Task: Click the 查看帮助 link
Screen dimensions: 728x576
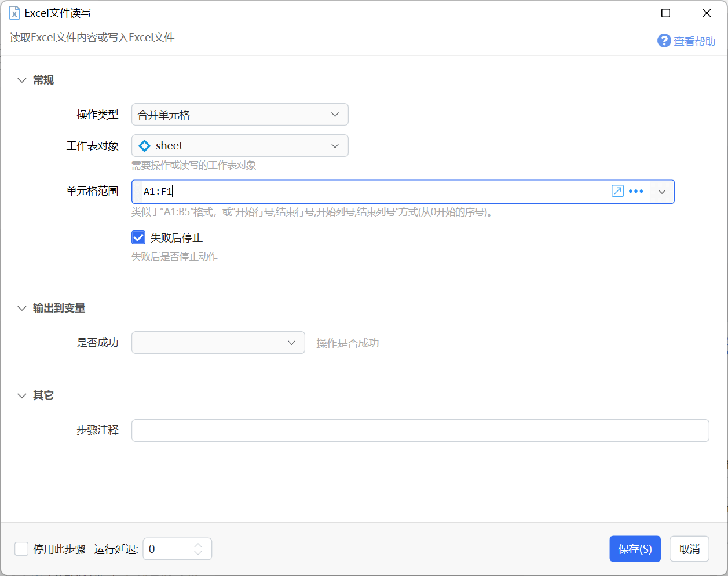Action: point(694,41)
